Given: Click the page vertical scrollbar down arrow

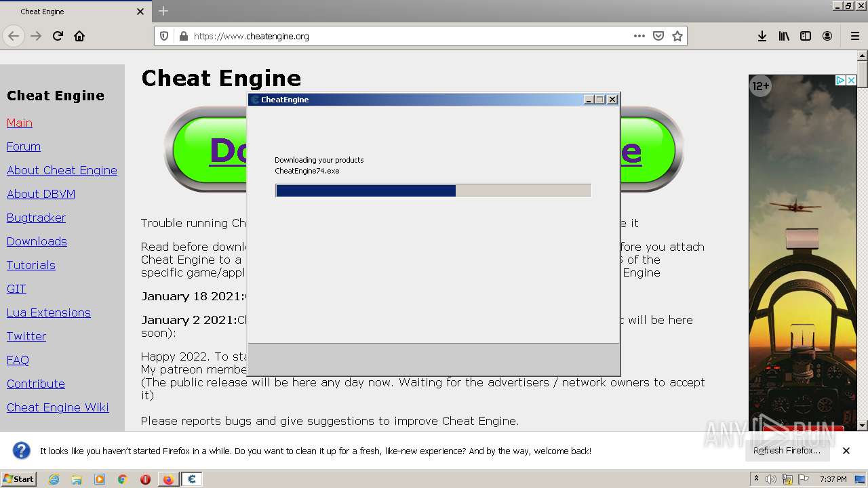Looking at the screenshot, I should (863, 426).
